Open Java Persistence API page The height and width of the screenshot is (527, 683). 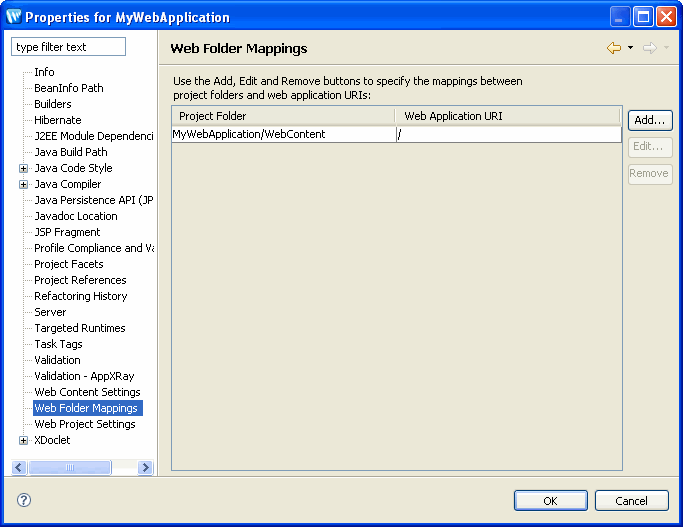tap(94, 200)
